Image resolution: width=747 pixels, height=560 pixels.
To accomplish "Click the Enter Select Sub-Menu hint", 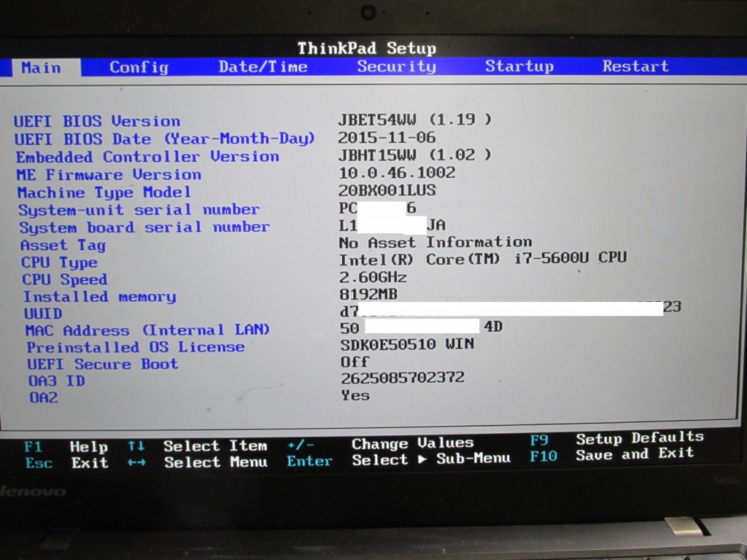I will pos(398,459).
